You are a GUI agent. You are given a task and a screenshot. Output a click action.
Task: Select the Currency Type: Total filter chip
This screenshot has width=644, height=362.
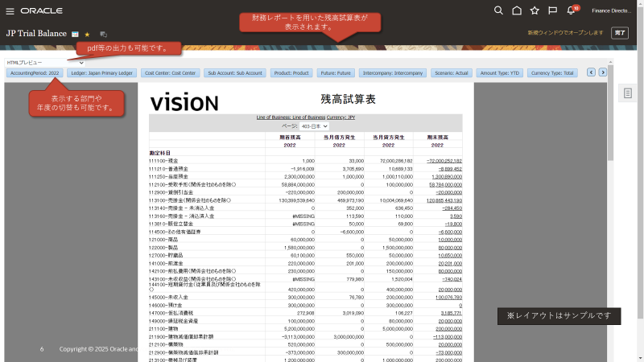(552, 73)
